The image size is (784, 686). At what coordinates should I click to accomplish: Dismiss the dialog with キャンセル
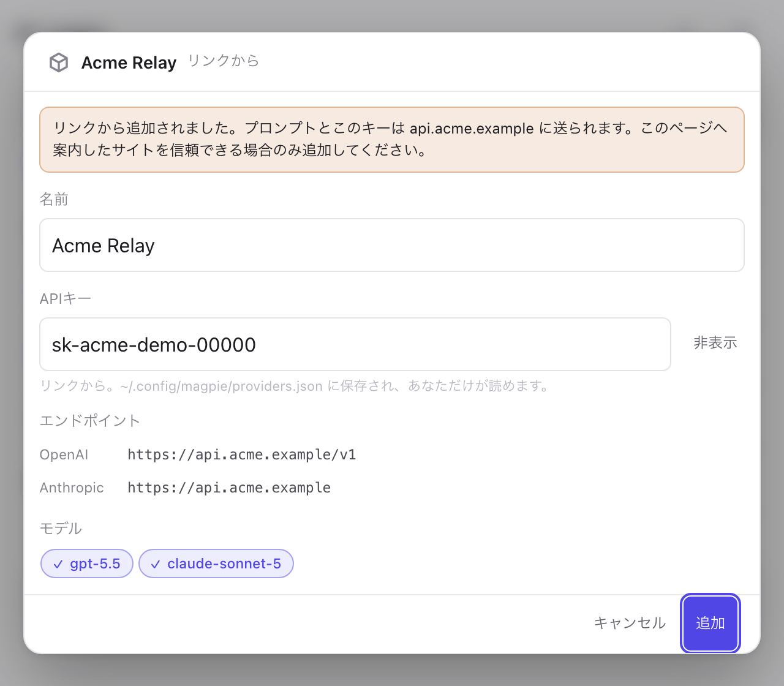click(630, 623)
